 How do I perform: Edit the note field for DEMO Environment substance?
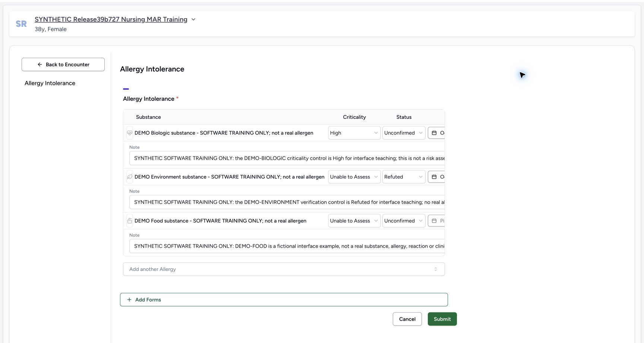[287, 202]
